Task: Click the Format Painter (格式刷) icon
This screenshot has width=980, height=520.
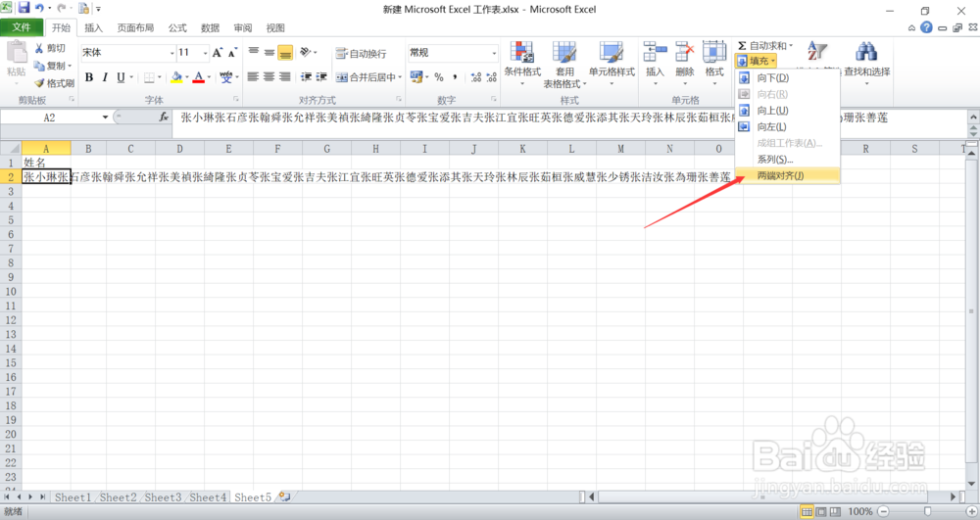Action: click(x=39, y=82)
